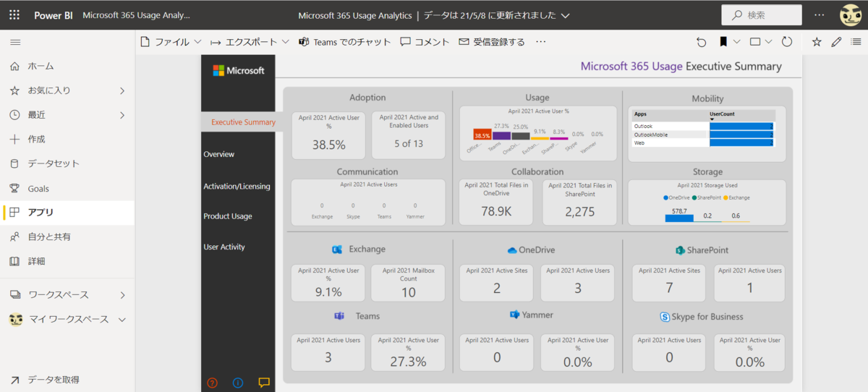Click Subscribe (受信登録する) button
Viewport: 868px width, 392px height.
(x=492, y=42)
